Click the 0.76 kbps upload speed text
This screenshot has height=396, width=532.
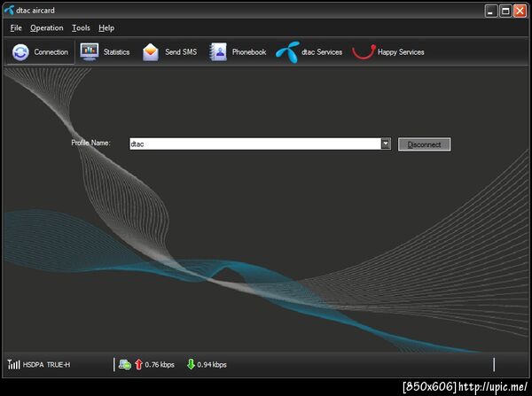(x=160, y=365)
